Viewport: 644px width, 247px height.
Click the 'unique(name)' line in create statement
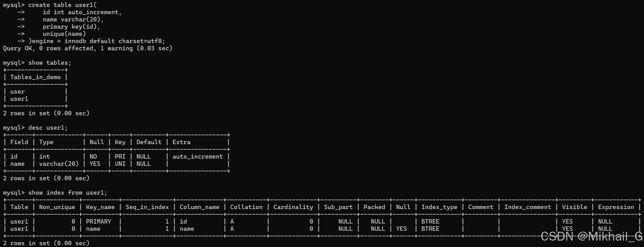click(64, 34)
